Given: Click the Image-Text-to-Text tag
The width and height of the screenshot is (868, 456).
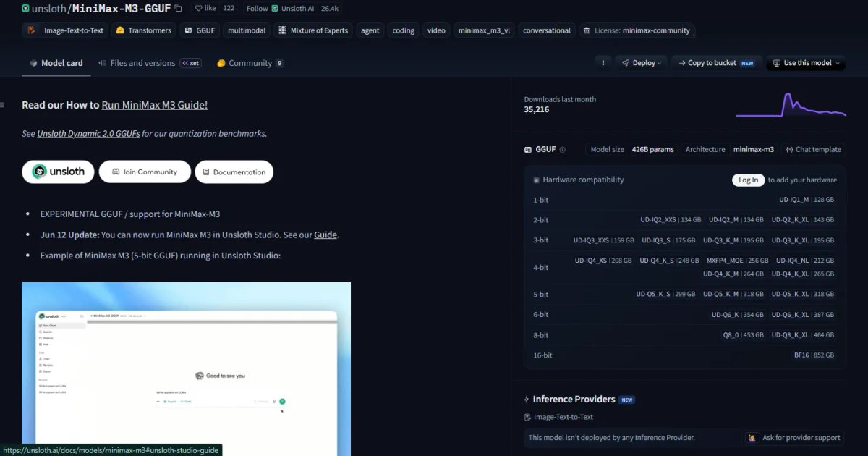Looking at the screenshot, I should pyautogui.click(x=66, y=30).
